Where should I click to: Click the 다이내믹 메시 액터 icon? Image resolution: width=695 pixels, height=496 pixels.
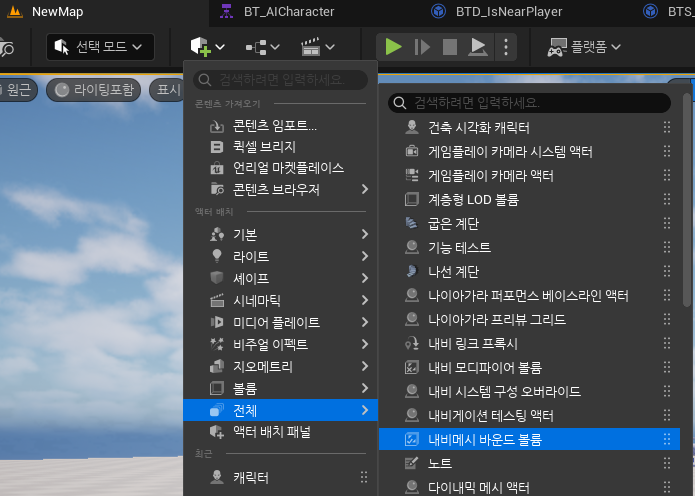coord(412,487)
